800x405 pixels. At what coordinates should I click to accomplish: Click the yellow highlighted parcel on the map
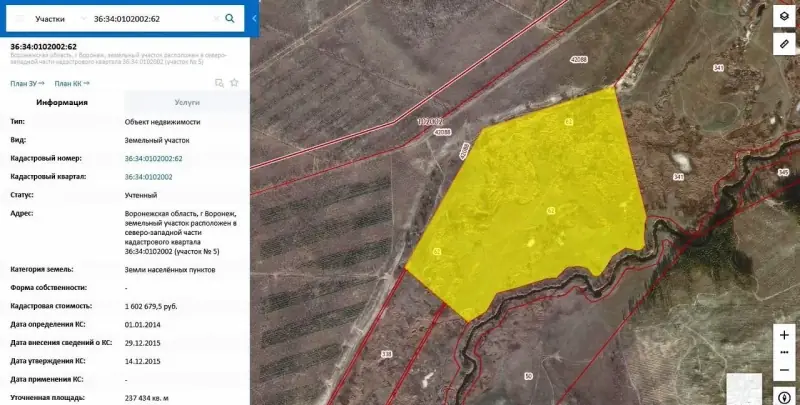(x=531, y=204)
